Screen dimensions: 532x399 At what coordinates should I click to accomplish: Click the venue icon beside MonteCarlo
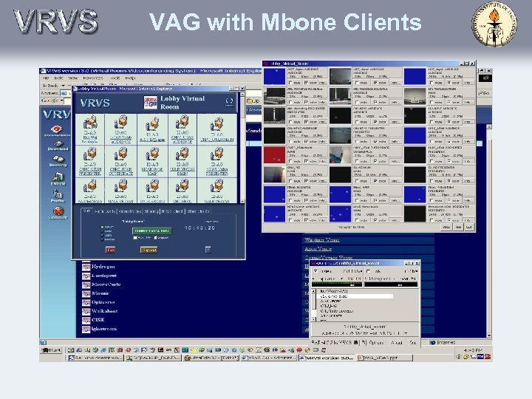coord(86,284)
